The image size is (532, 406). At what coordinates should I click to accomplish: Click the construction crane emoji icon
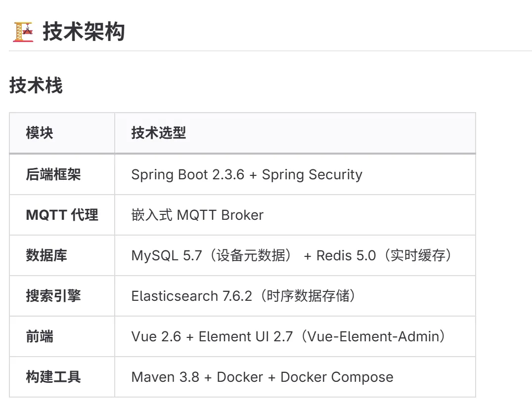(23, 32)
